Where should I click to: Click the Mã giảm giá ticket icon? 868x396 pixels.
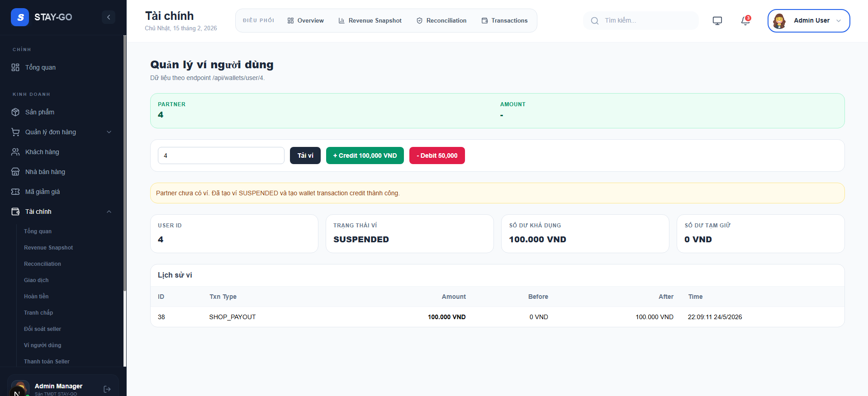click(x=15, y=192)
